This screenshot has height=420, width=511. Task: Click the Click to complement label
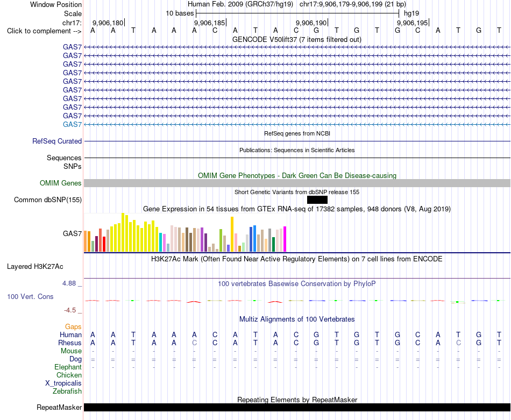[44, 31]
